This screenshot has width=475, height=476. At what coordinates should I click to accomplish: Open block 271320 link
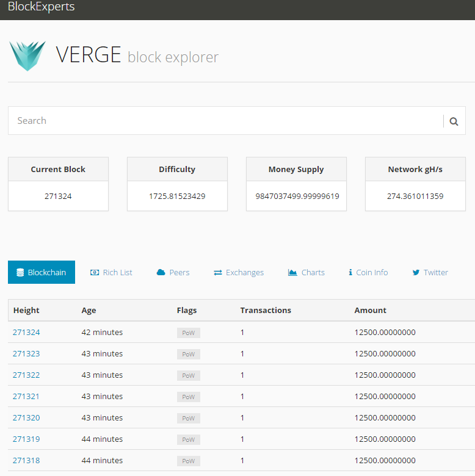pos(26,417)
